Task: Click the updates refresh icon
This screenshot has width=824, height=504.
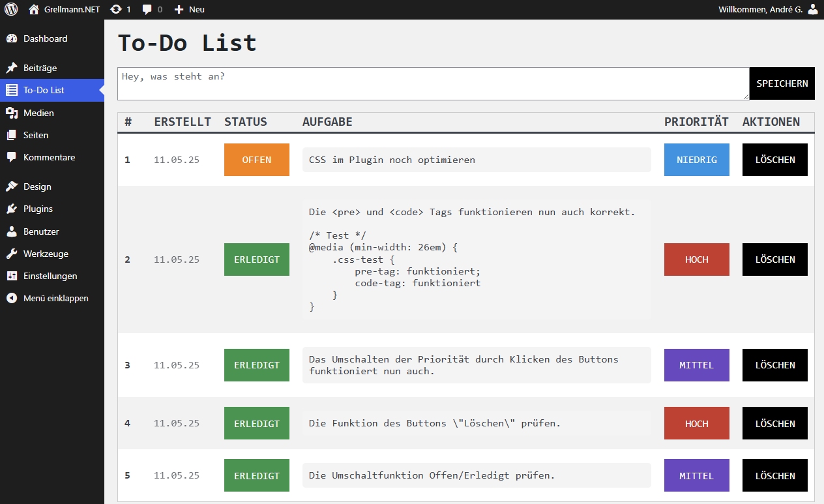Action: 116,10
